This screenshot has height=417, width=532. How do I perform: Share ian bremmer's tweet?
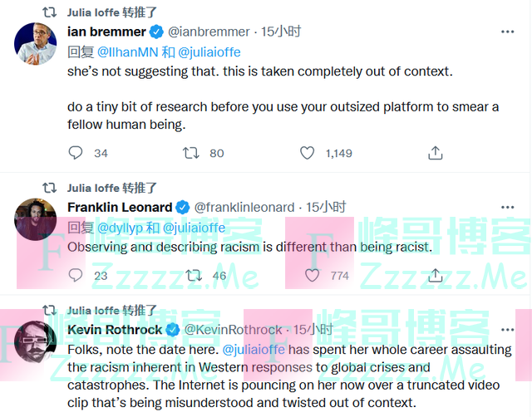pos(435,153)
